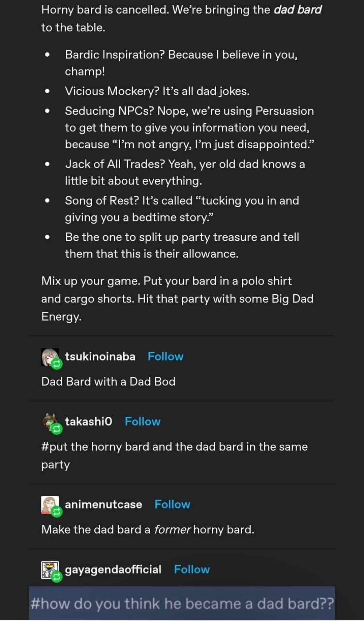The width and height of the screenshot is (364, 621).
Task: Open the animenutcase username link
Action: [x=103, y=504]
